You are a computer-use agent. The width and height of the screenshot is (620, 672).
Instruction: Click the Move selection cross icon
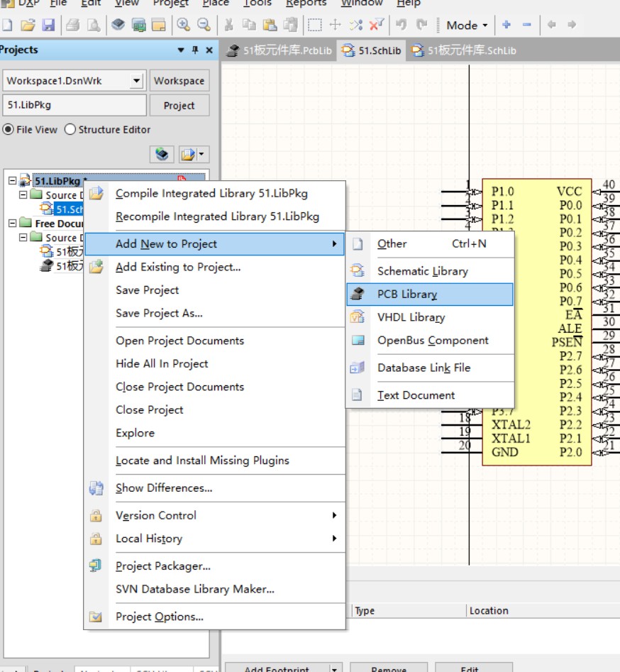(x=335, y=25)
